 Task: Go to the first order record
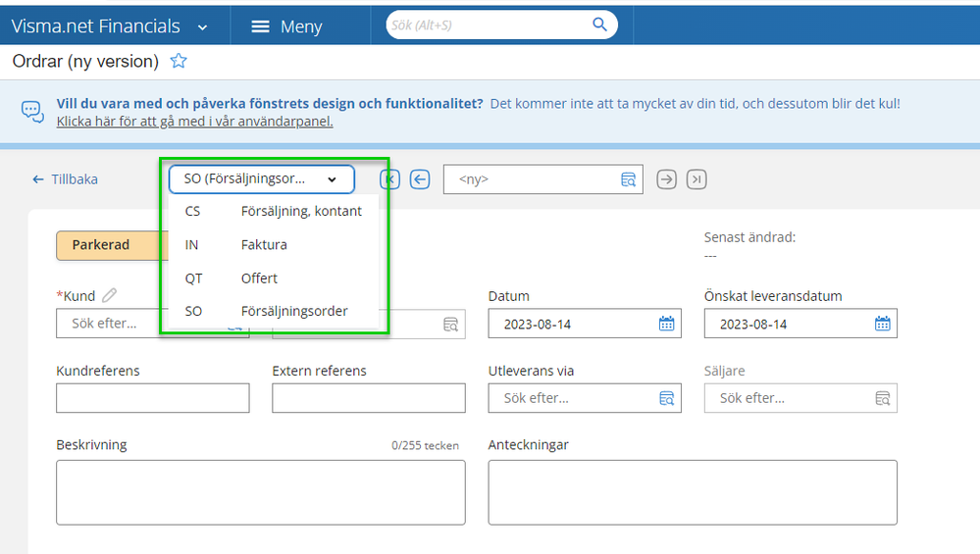point(390,179)
